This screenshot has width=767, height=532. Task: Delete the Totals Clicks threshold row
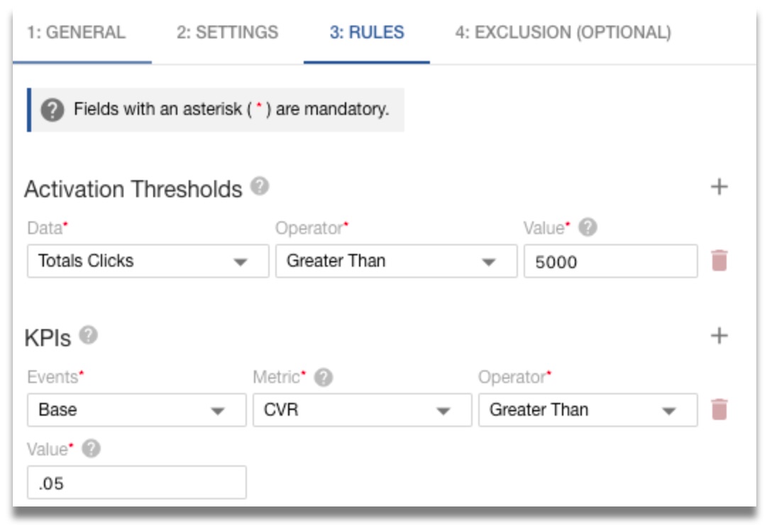(719, 260)
